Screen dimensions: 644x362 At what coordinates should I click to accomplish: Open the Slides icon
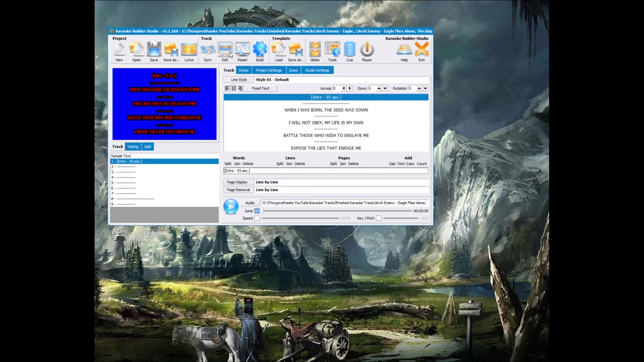pos(315,49)
